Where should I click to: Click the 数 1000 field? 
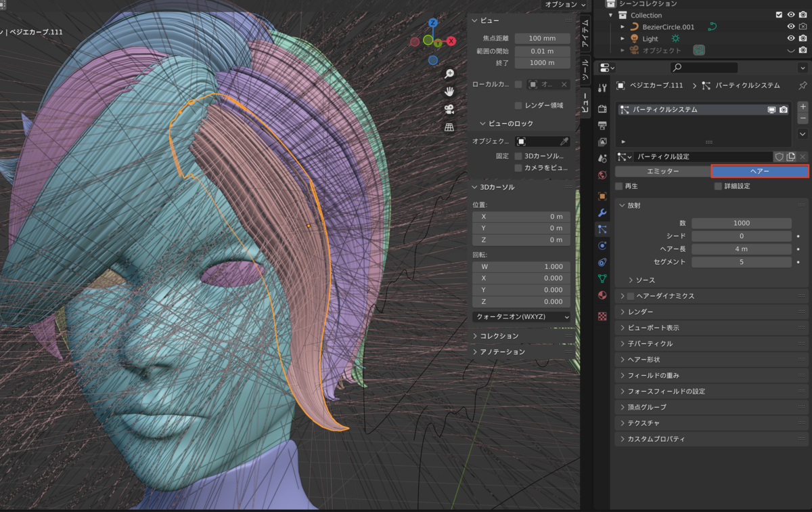(742, 223)
